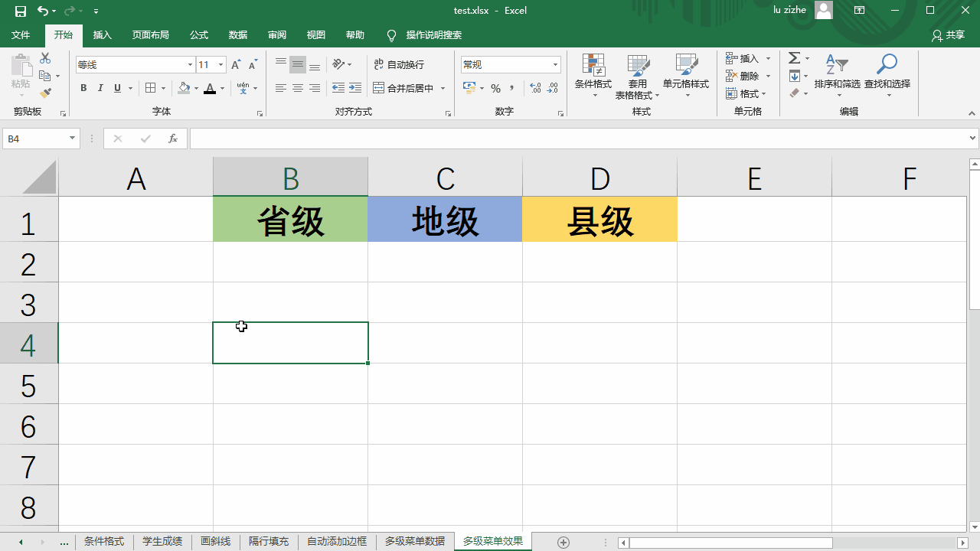This screenshot has width=980, height=551.
Task: Open ribbon display options icon
Action: pos(860,10)
